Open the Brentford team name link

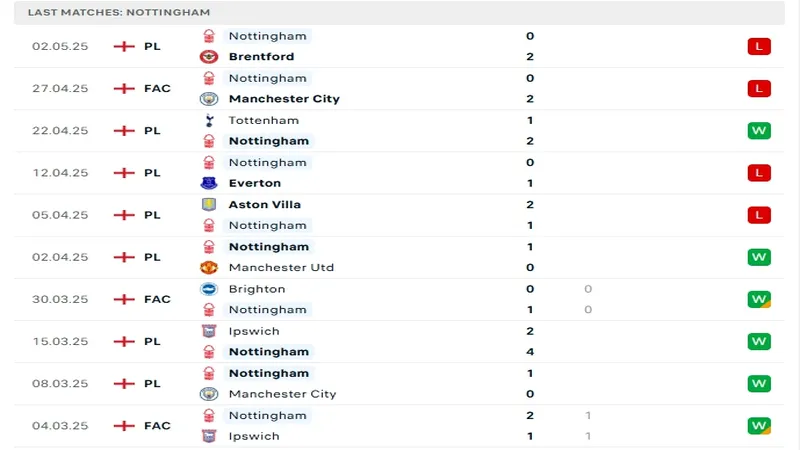point(261,57)
